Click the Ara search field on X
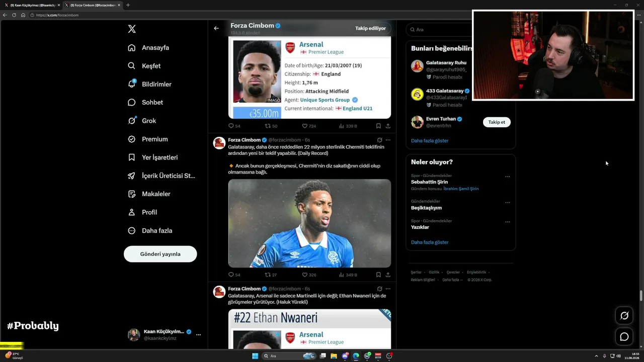 440,30
